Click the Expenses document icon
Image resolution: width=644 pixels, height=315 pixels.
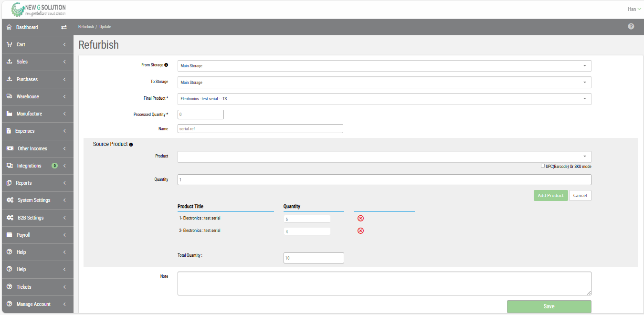pyautogui.click(x=9, y=131)
